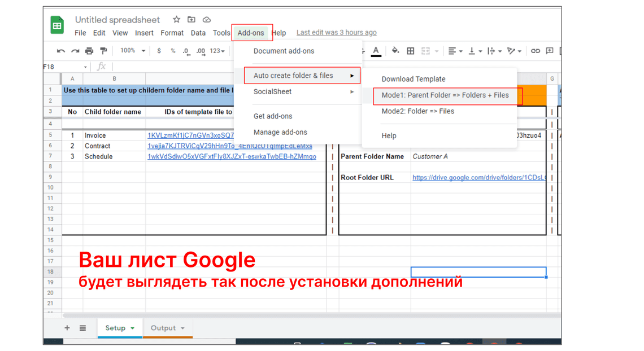The height and width of the screenshot is (351, 644).
Task: Expand the zoom 100% dropdown
Action: tap(132, 51)
